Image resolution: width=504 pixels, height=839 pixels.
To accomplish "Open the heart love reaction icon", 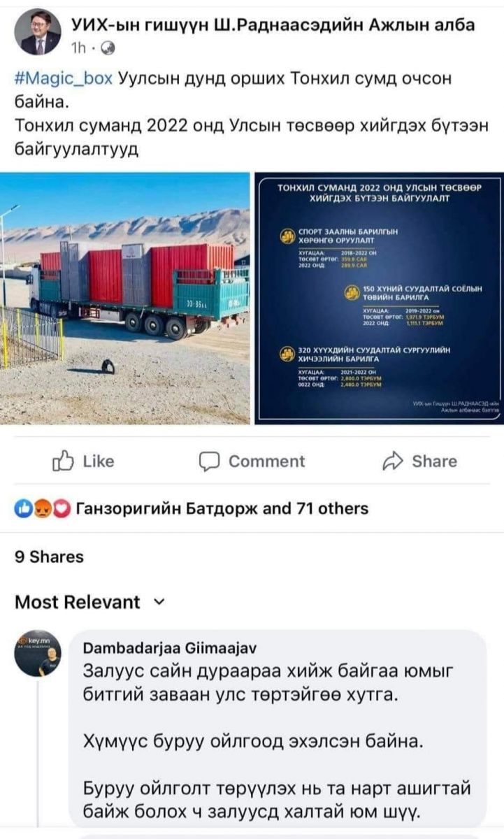I will tap(62, 508).
